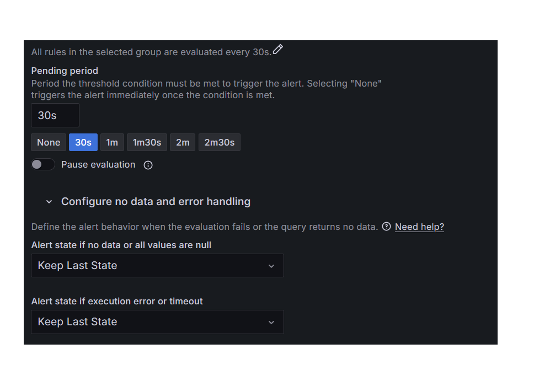550x392 pixels.
Task: Click the pencil icon to edit evaluation interval
Action: pyautogui.click(x=278, y=49)
